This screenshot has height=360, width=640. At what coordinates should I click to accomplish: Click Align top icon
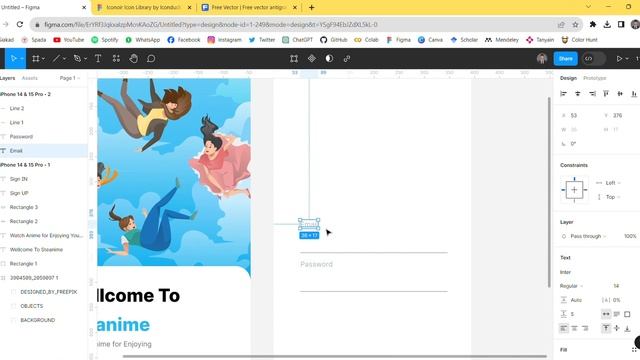(606, 94)
